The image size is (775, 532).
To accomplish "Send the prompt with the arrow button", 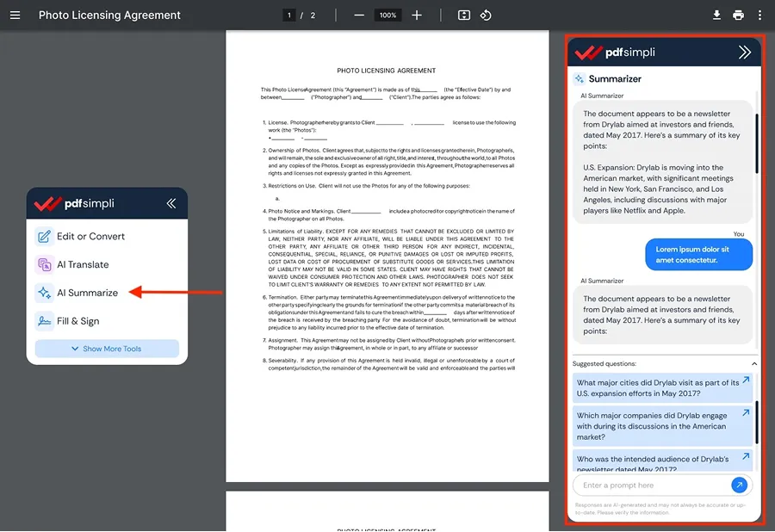I will (x=738, y=486).
